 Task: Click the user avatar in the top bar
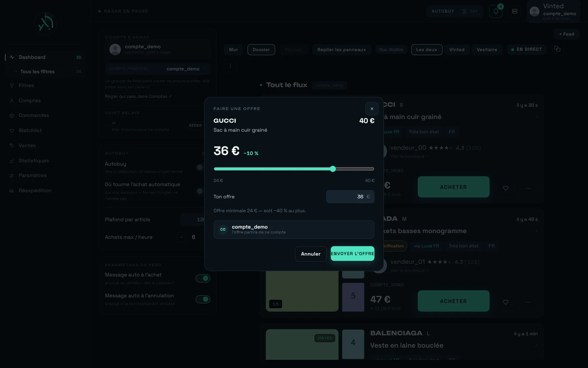[x=535, y=11]
